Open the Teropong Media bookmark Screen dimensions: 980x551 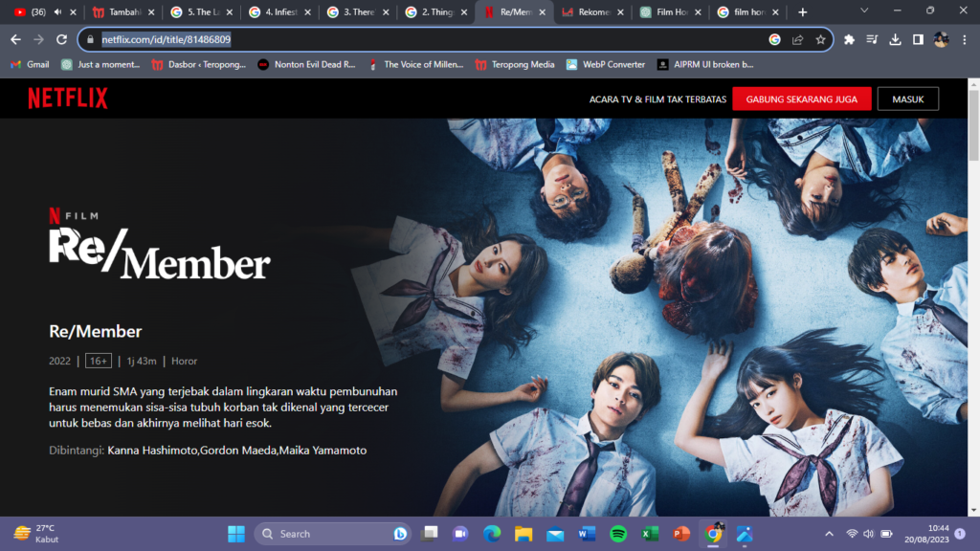point(515,64)
